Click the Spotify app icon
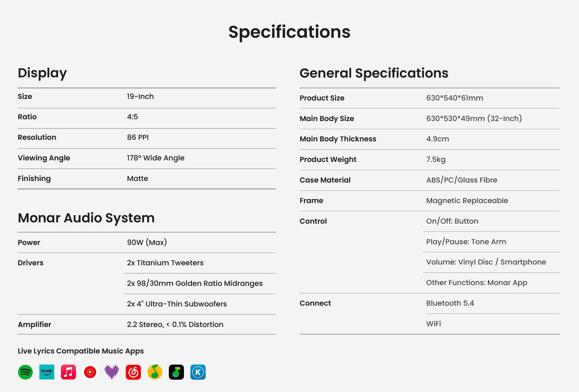579x392 pixels. [25, 372]
